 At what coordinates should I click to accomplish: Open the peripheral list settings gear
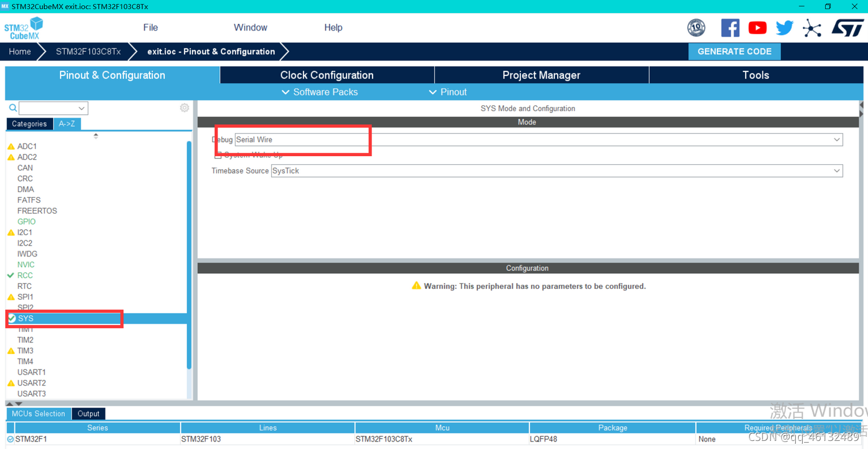click(x=185, y=108)
